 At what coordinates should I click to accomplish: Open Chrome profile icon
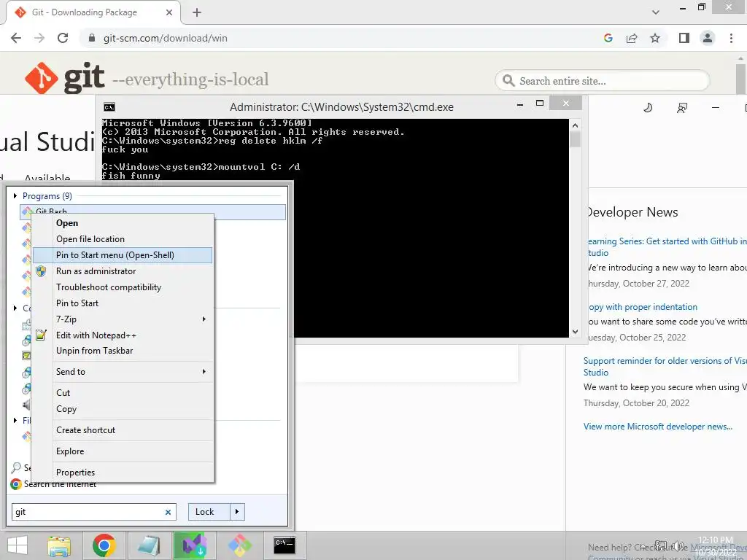click(x=708, y=38)
